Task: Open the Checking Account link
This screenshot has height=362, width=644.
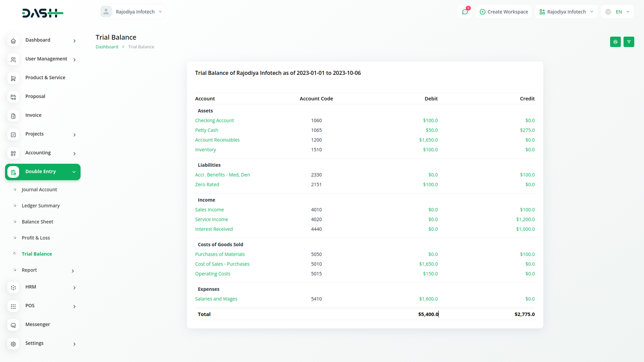Action: 214,120
